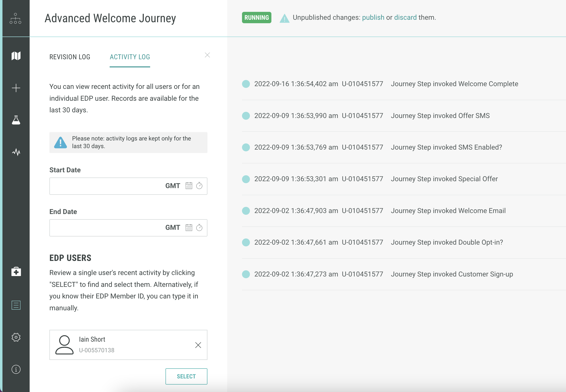566x392 pixels.
Task: Click the discard changes link
Action: [x=405, y=18]
